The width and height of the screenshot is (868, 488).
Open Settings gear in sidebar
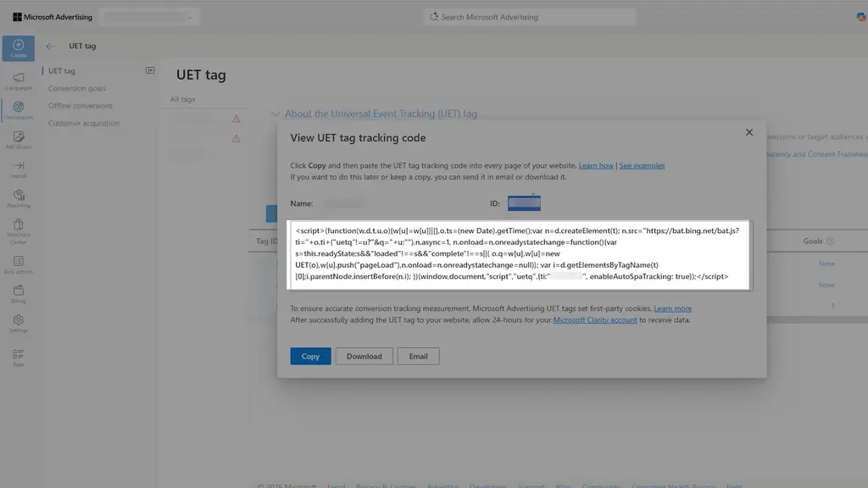[x=19, y=323]
